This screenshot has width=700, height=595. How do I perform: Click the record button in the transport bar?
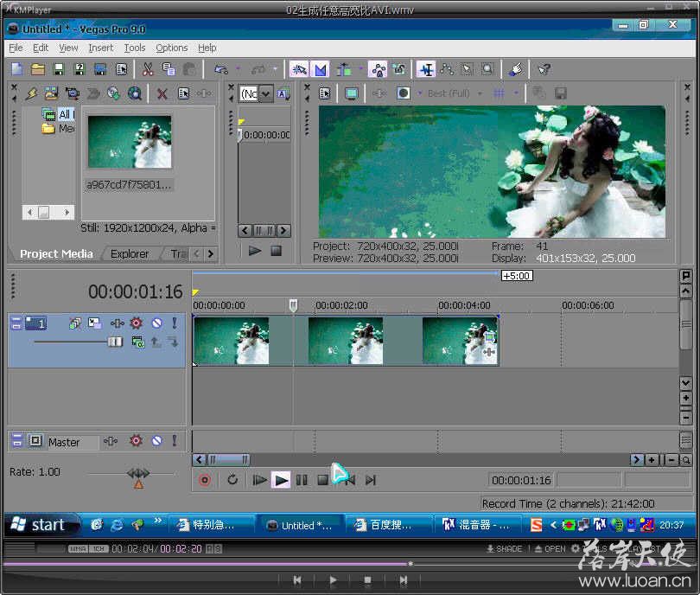205,480
